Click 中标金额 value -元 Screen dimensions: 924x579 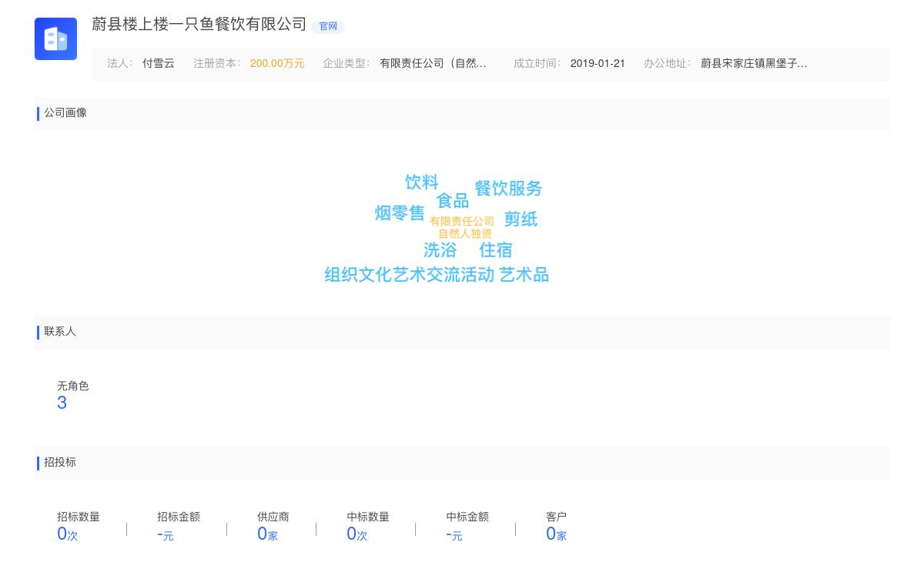[x=454, y=534]
